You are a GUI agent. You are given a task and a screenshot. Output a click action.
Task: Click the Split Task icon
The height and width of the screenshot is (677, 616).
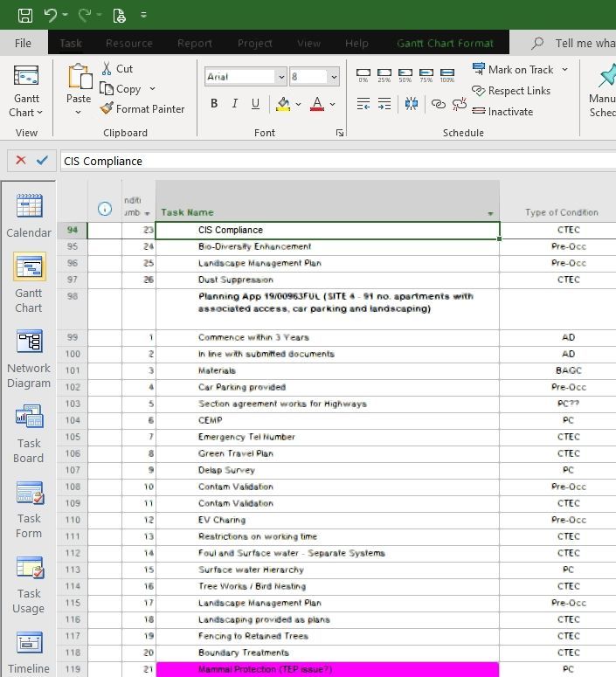(x=412, y=104)
